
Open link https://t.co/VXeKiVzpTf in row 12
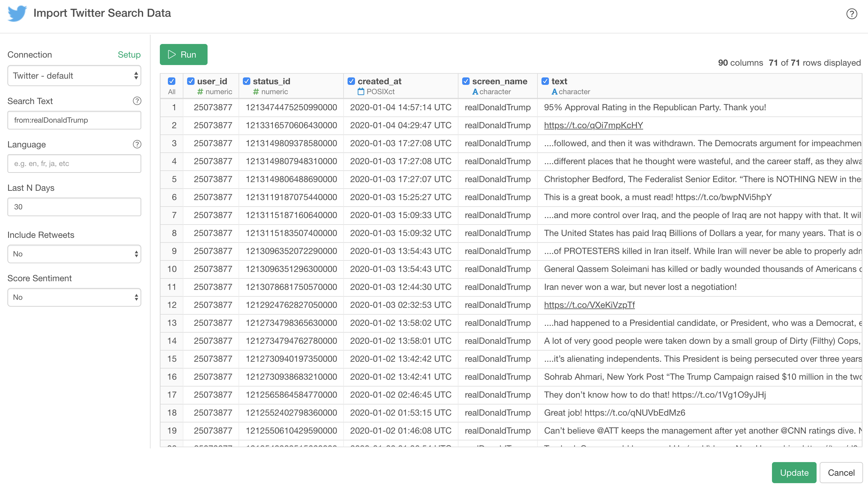pos(589,305)
